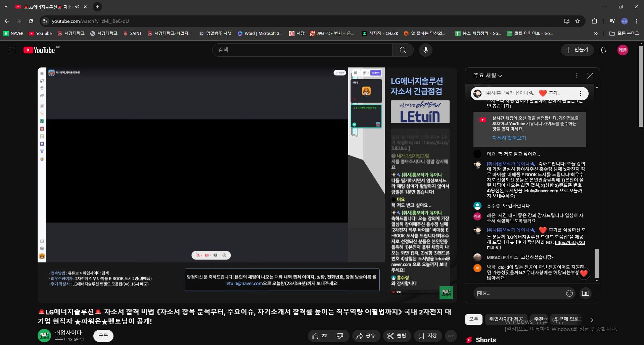644x345 pixels.
Task: Dislike the video with thumbs down
Action: click(x=340, y=336)
